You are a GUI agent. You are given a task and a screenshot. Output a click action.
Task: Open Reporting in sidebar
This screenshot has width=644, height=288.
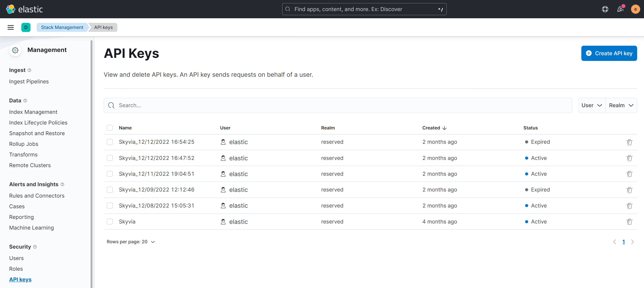point(22,217)
